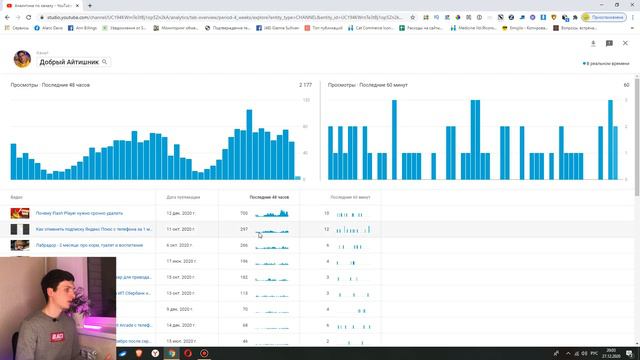This screenshot has height=360, width=640.
Task: Open Brave browser from taskbar
Action: click(x=139, y=353)
